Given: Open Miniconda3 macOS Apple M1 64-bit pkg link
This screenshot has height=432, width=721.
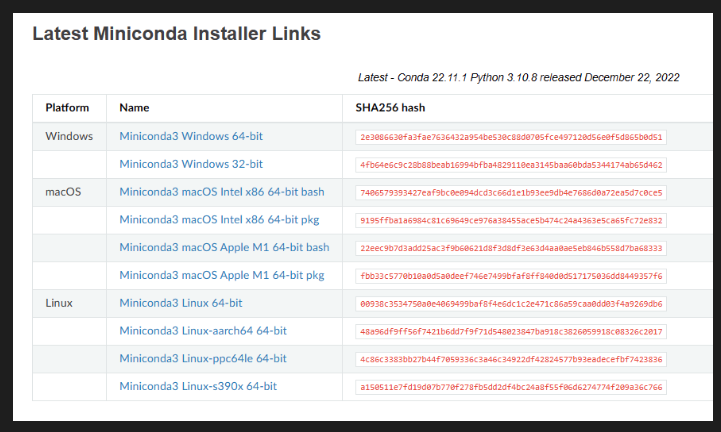Looking at the screenshot, I should pyautogui.click(x=222, y=275).
